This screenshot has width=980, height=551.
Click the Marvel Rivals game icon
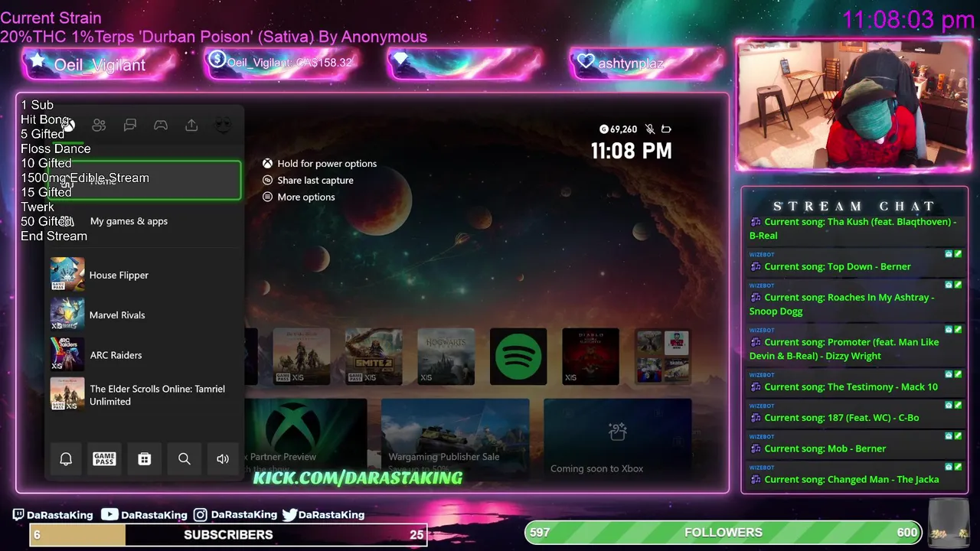click(x=67, y=315)
